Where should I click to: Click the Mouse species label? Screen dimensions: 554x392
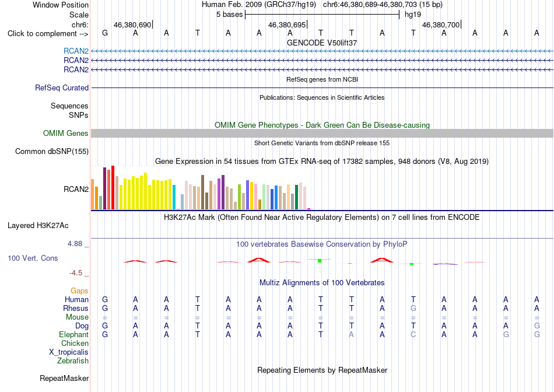77,317
